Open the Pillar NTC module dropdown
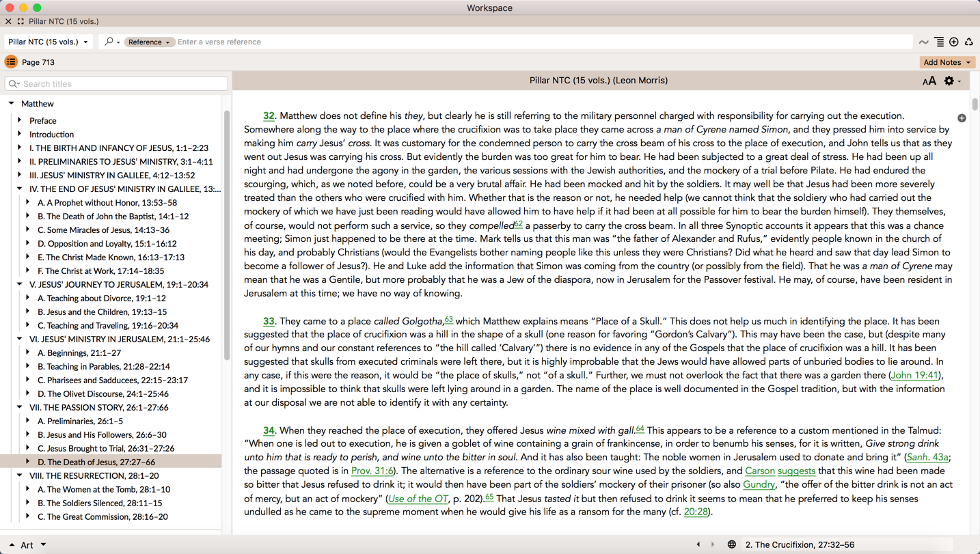The image size is (980, 554). (48, 42)
